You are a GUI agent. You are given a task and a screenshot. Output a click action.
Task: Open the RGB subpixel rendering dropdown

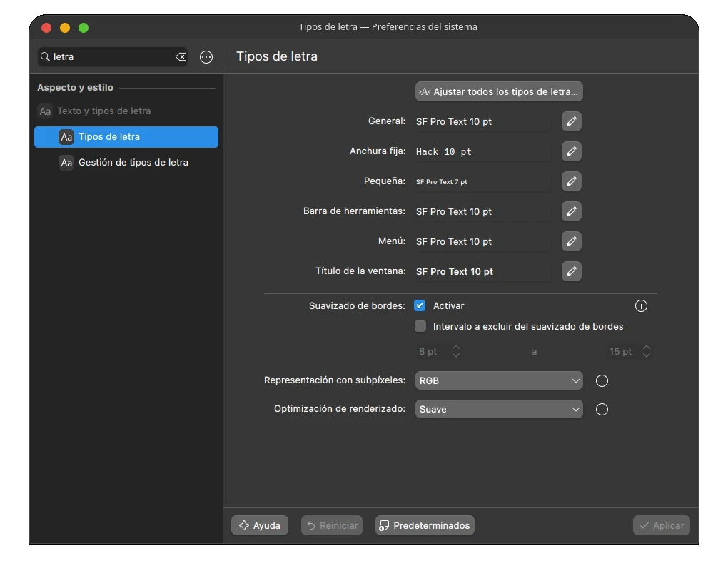click(x=498, y=380)
